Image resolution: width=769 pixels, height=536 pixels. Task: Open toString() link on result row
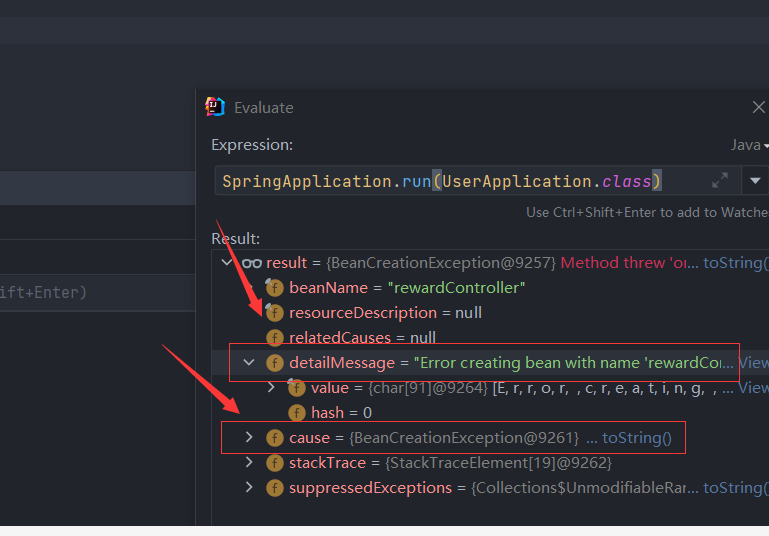point(736,263)
